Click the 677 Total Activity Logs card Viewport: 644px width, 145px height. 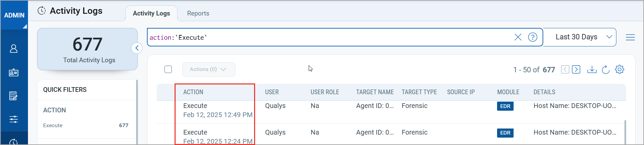coord(87,49)
